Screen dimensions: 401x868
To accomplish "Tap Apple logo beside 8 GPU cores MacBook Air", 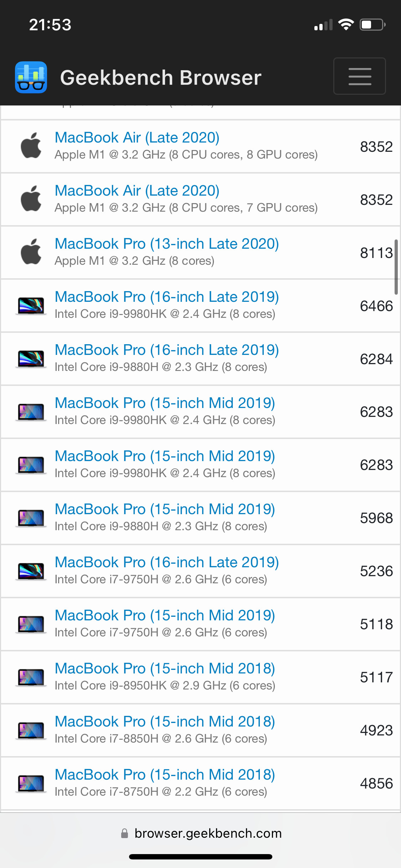I will 31,146.
